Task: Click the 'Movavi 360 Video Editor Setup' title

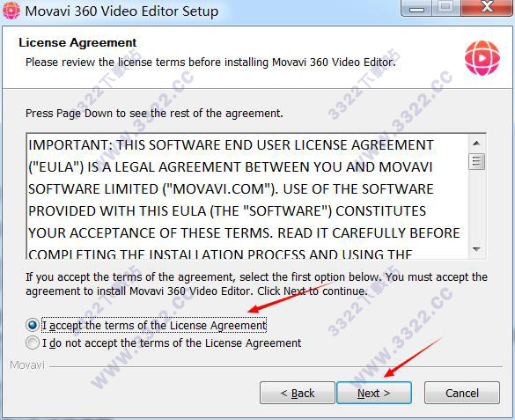Action: pyautogui.click(x=121, y=11)
